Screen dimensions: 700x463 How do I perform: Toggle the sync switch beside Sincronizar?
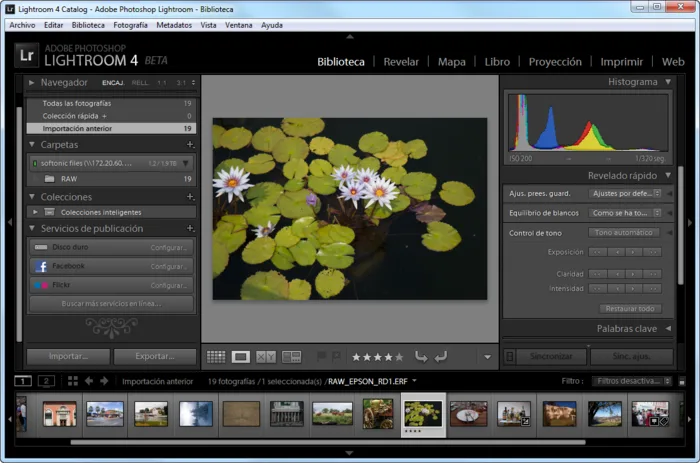(x=509, y=356)
